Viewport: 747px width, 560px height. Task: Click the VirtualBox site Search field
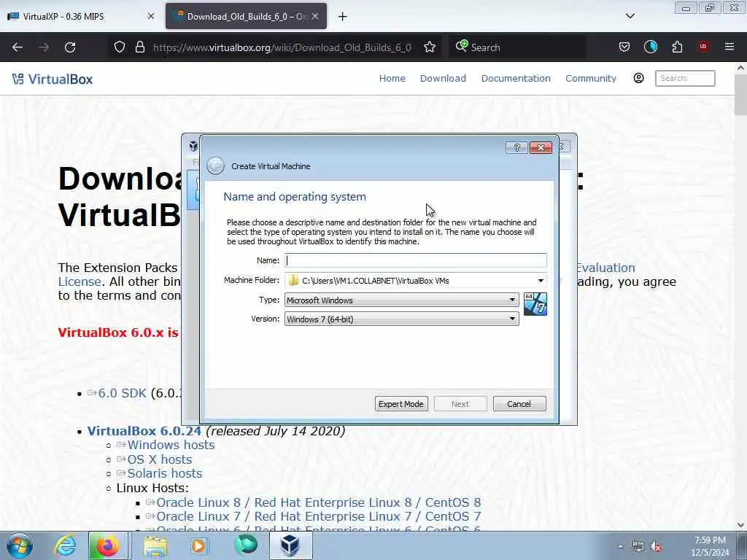(685, 78)
